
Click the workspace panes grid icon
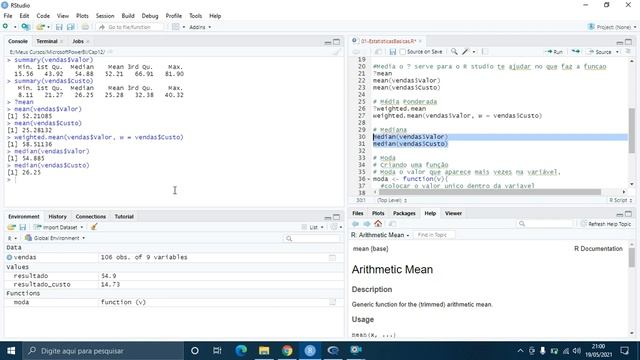click(x=176, y=27)
